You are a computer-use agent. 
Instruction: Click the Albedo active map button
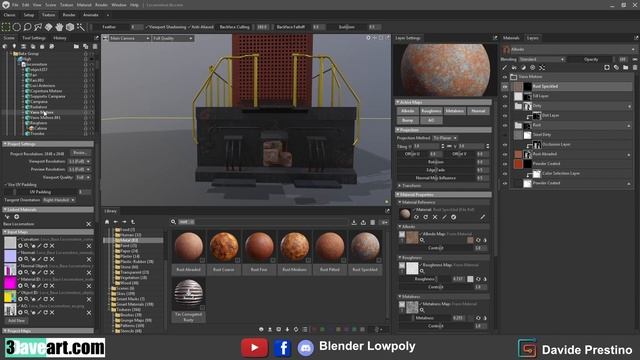(407, 111)
